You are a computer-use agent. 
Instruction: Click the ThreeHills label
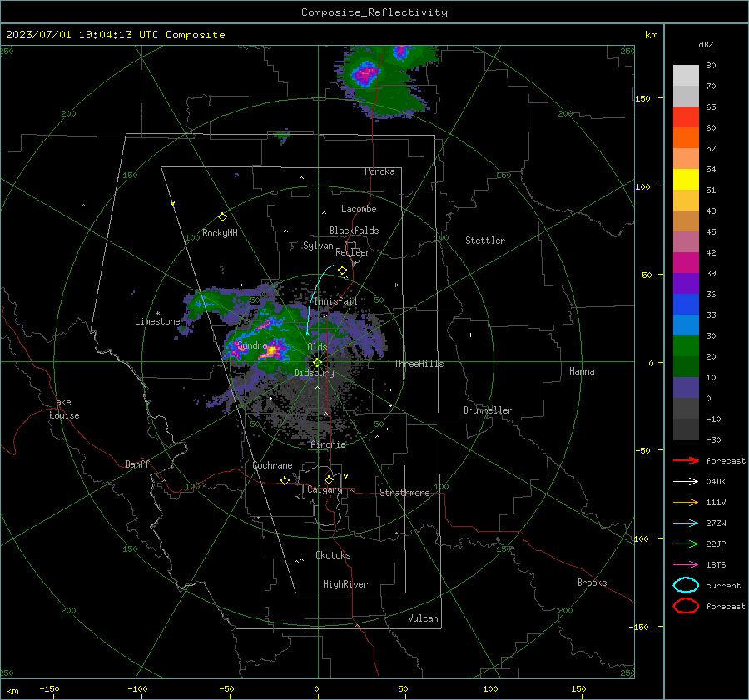pos(419,364)
